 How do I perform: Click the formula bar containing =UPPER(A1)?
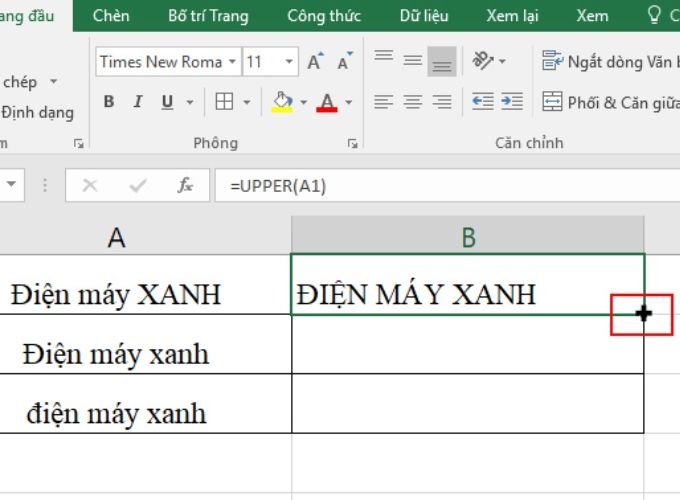[440, 185]
